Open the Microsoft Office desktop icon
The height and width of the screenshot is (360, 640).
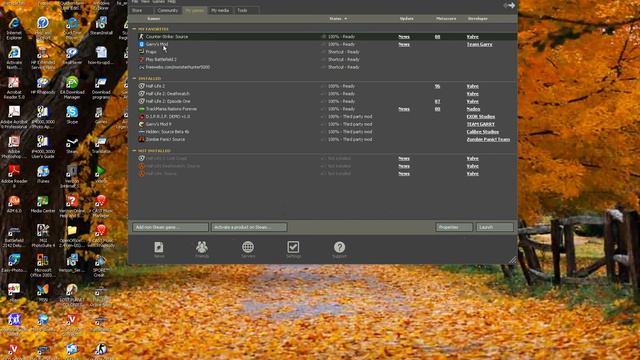click(43, 260)
